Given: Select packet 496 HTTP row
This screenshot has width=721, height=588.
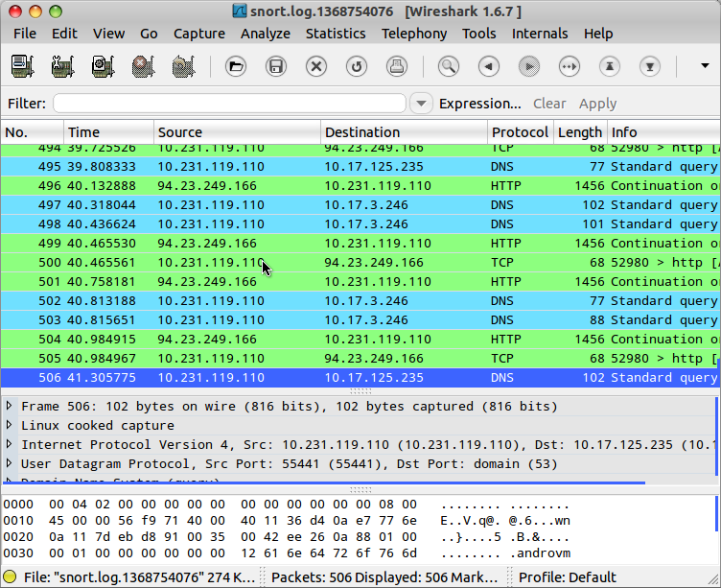Looking at the screenshot, I should [360, 186].
